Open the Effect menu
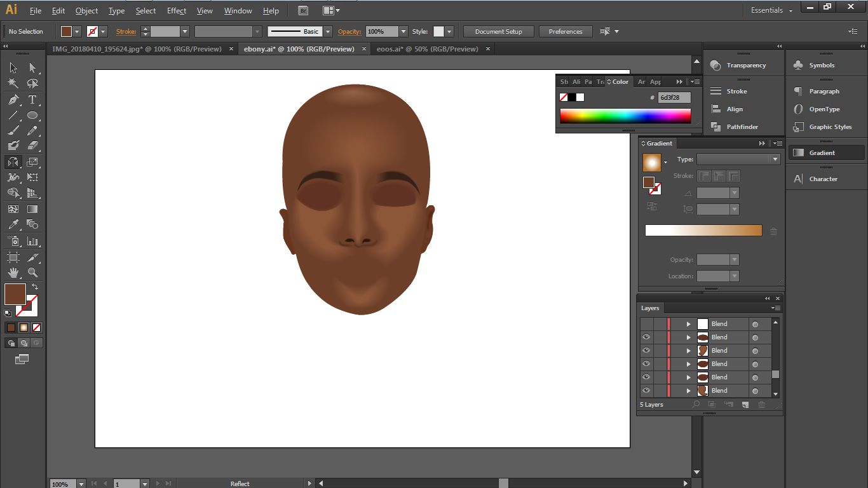The width and height of the screenshot is (868, 488). [177, 11]
